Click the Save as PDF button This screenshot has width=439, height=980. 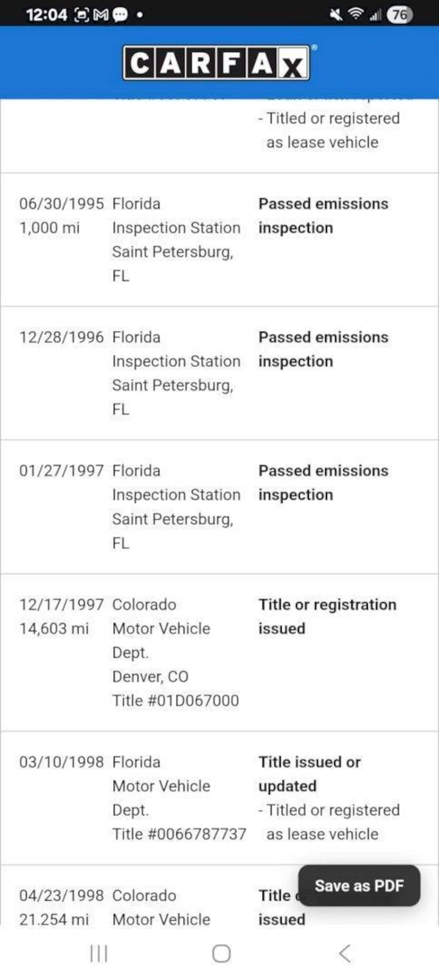coord(359,886)
